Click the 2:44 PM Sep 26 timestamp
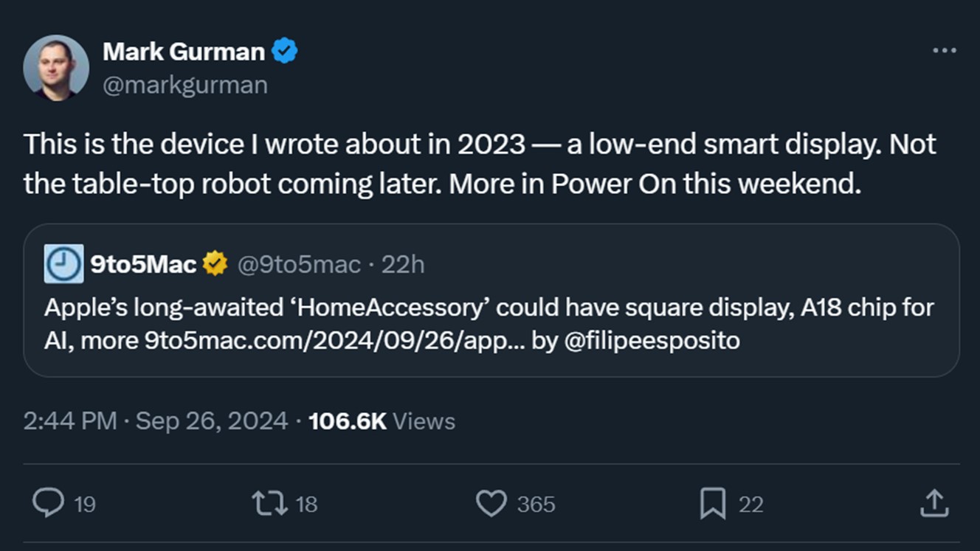 155,421
